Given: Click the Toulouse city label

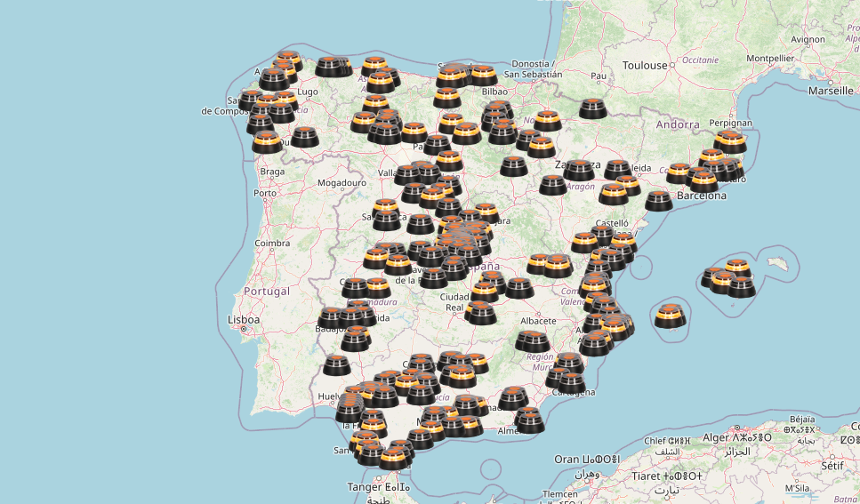Looking at the screenshot, I should (x=645, y=65).
